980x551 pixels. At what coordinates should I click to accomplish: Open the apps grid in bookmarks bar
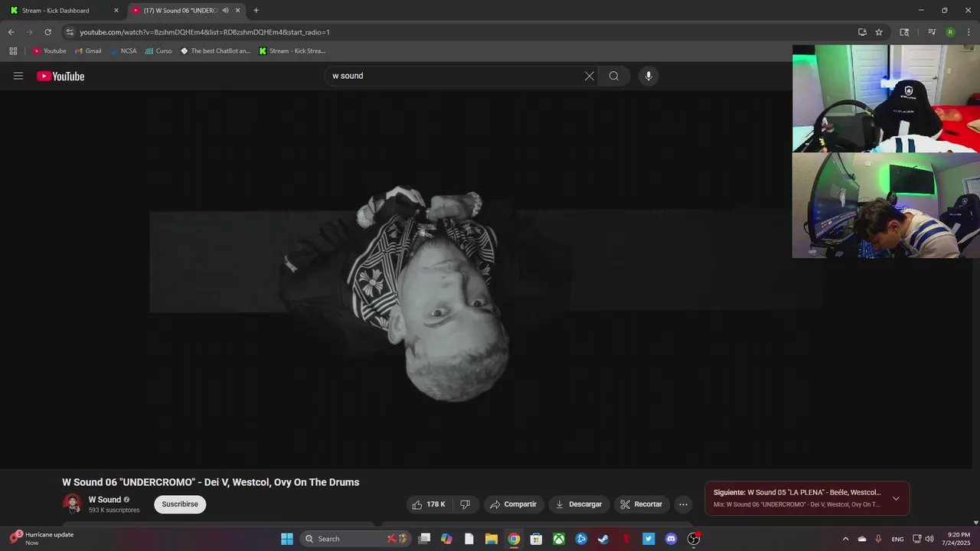[13, 51]
